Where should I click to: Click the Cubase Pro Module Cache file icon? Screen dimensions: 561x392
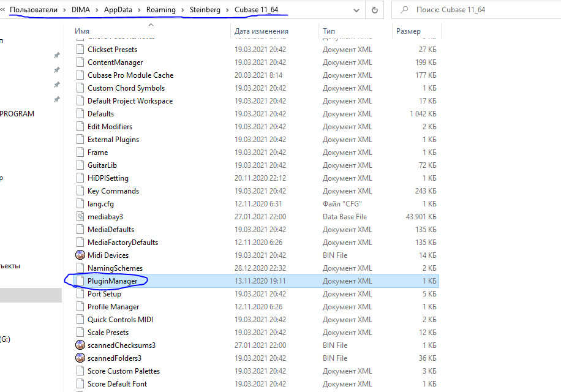tap(80, 75)
